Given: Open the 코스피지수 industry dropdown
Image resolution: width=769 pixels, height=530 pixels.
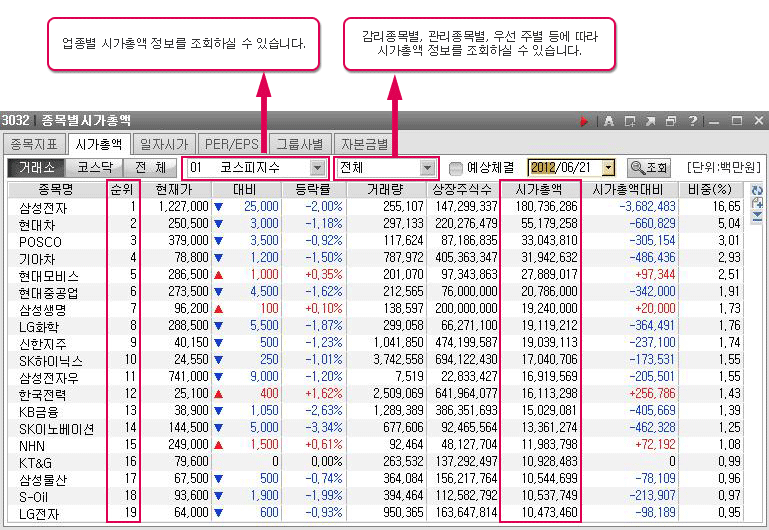Looking at the screenshot, I should tap(318, 168).
